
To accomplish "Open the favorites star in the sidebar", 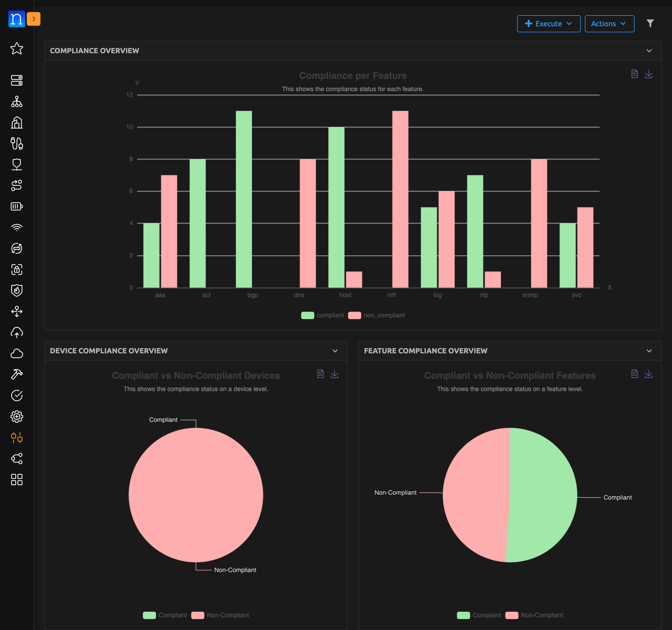I will (16, 49).
